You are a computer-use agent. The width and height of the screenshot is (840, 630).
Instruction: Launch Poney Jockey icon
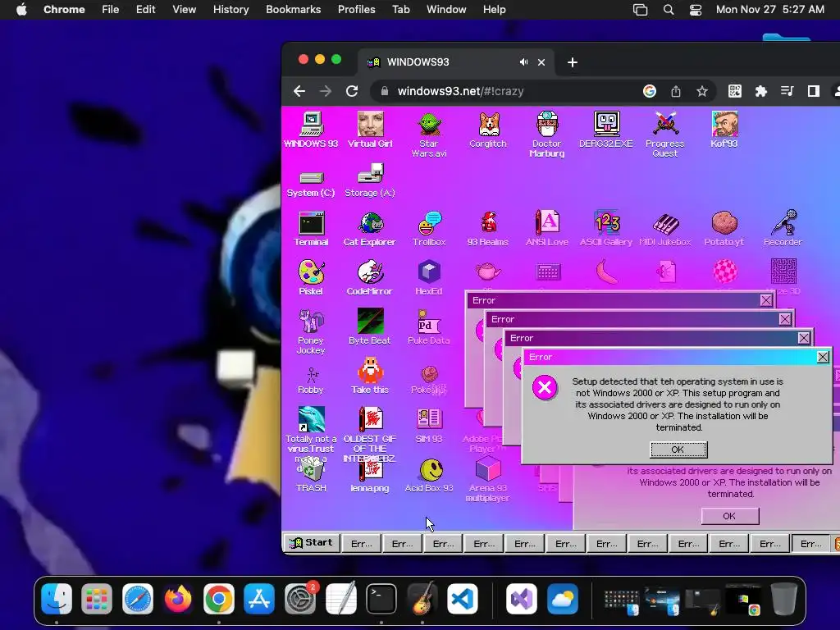point(311,331)
